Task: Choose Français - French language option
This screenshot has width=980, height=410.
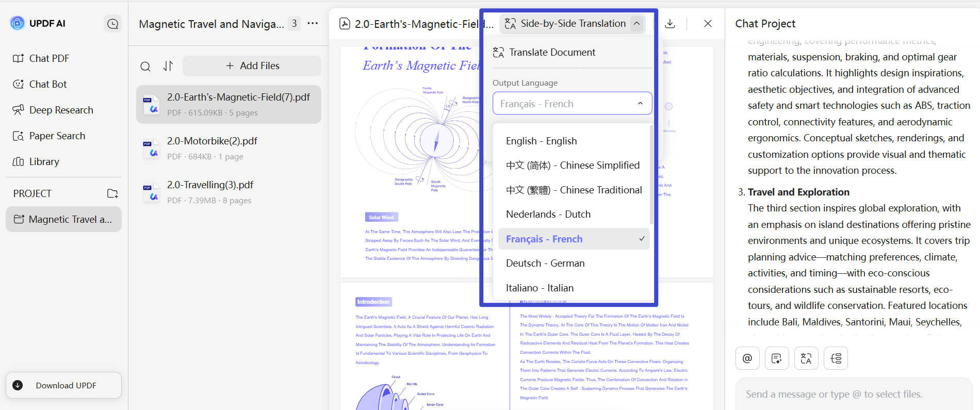Action: tap(574, 239)
